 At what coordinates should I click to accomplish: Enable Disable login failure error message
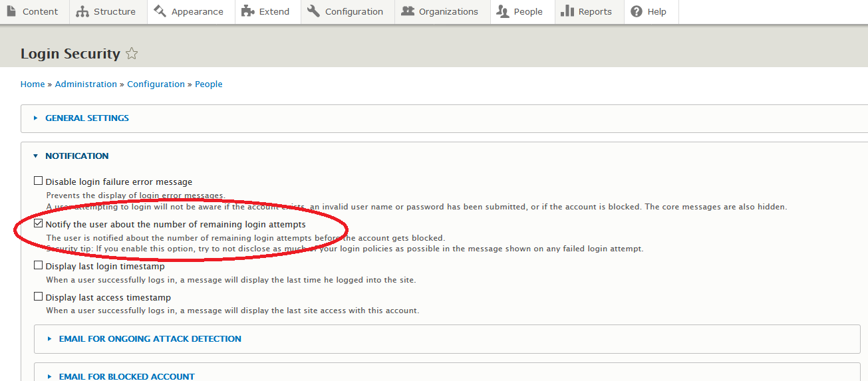pyautogui.click(x=39, y=181)
